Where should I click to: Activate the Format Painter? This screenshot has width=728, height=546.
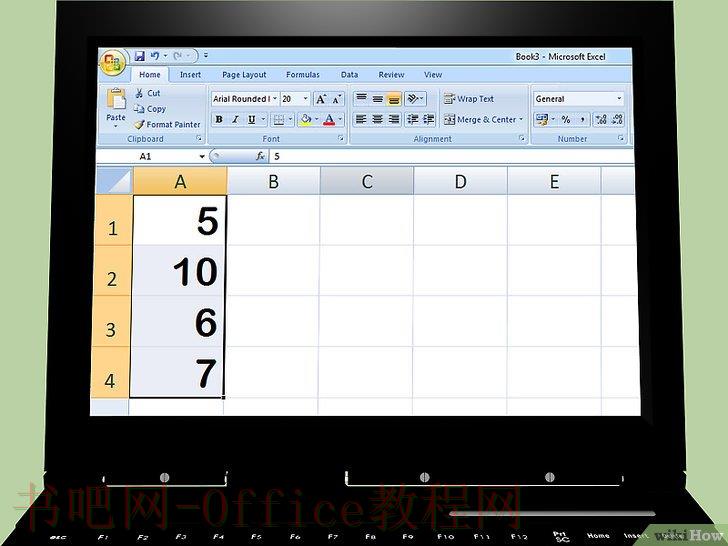pyautogui.click(x=167, y=124)
